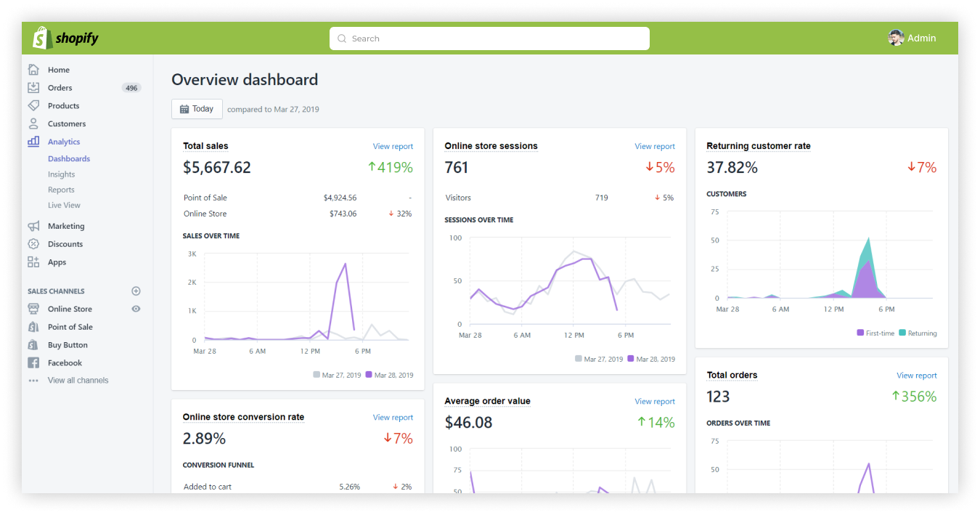Click the Marketing megaphone icon

pyautogui.click(x=33, y=226)
